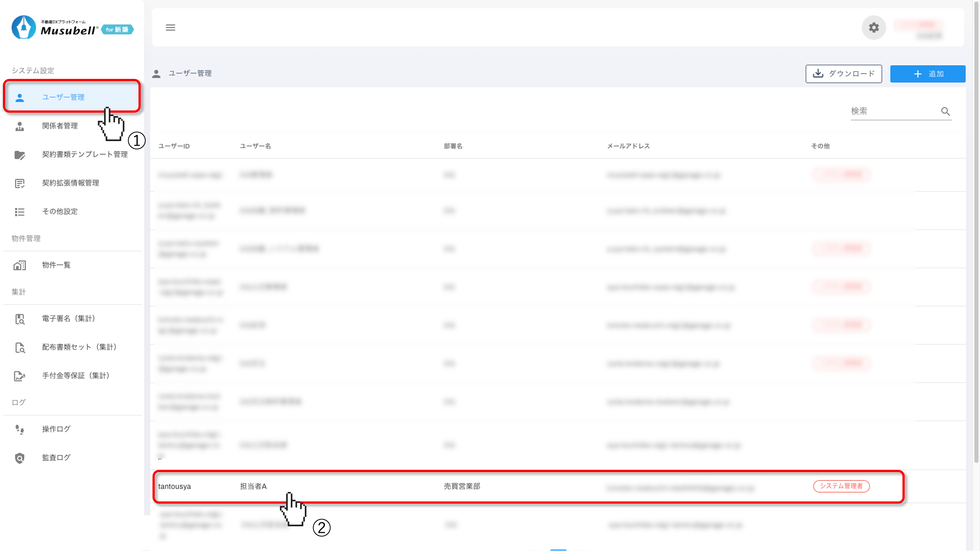Screen dimensions: 980x551
Task: Click the ダウンロード button
Action: pyautogui.click(x=844, y=74)
